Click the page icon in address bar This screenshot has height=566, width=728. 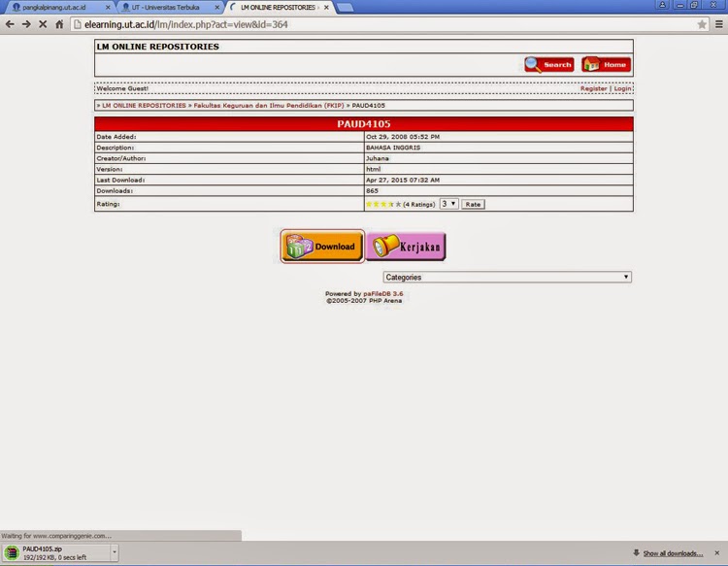78,24
